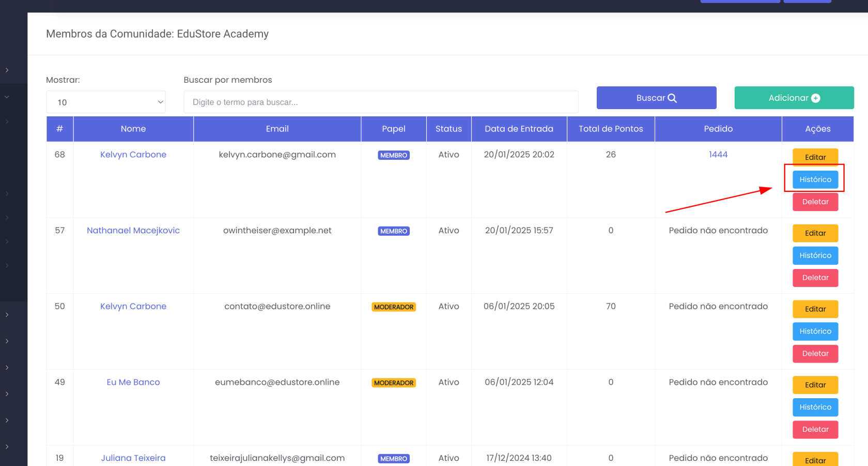Delete member 50 with contato@edustore.online email
Screen dimensions: 868x466
815,354
